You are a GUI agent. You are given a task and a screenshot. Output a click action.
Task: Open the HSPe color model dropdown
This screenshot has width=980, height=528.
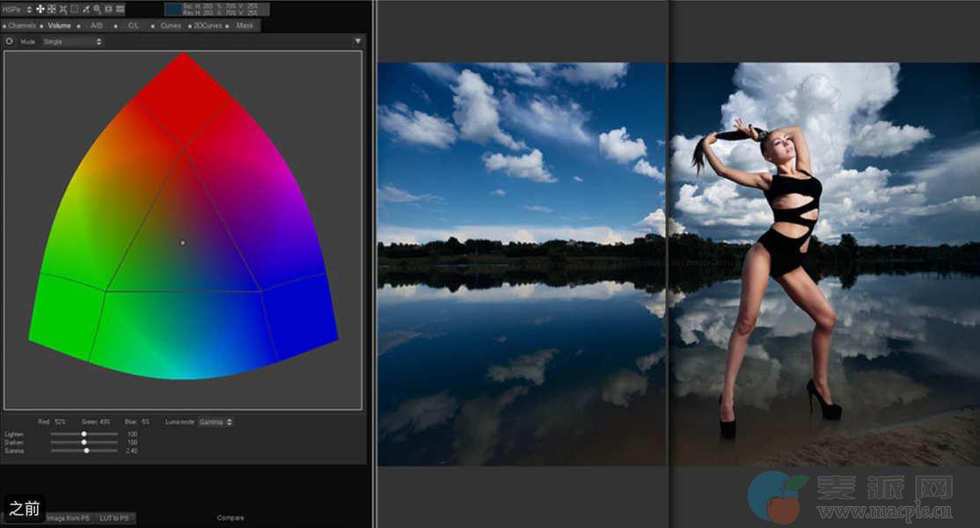pyautogui.click(x=17, y=9)
